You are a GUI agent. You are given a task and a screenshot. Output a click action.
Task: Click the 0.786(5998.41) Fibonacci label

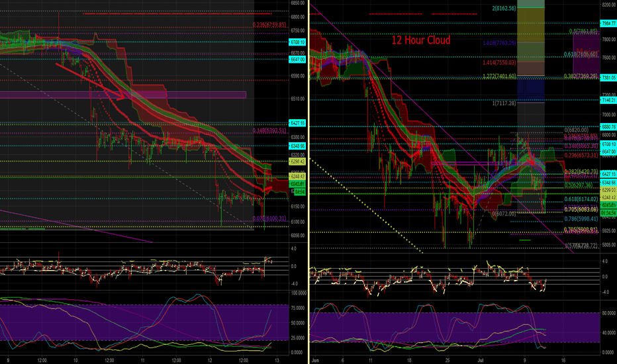(x=581, y=219)
